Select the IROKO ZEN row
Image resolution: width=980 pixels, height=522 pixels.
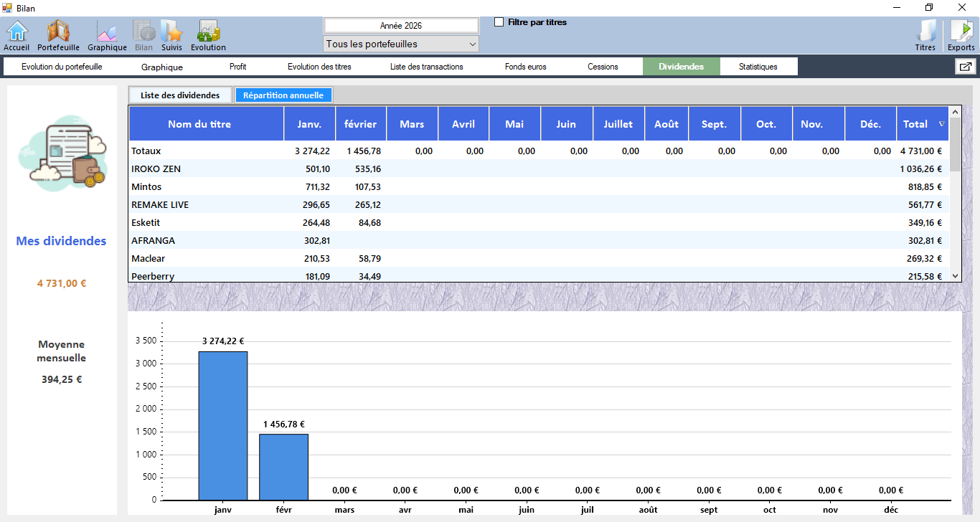(x=156, y=169)
